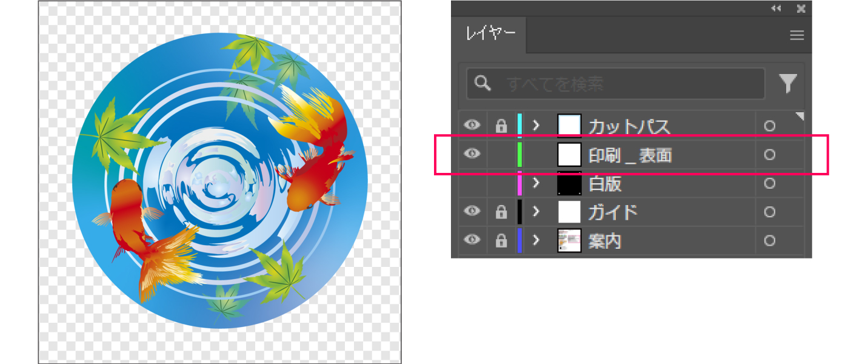The height and width of the screenshot is (364, 868).
Task: Click the 案内 layer thumbnail
Action: point(569,241)
